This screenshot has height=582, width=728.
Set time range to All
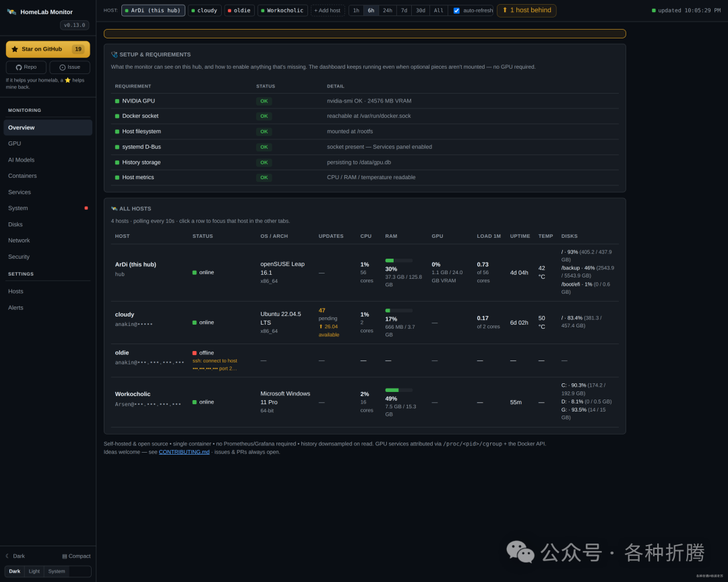coord(438,10)
